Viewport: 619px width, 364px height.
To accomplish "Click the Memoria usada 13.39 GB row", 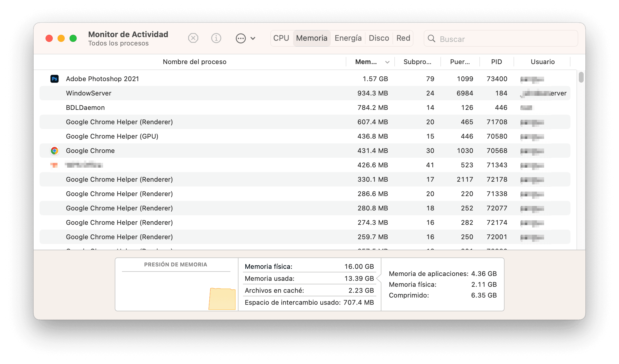I will point(309,278).
